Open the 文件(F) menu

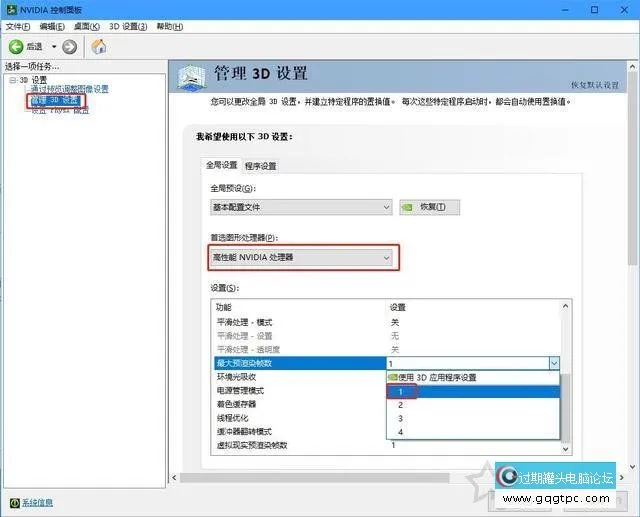[x=18, y=27]
